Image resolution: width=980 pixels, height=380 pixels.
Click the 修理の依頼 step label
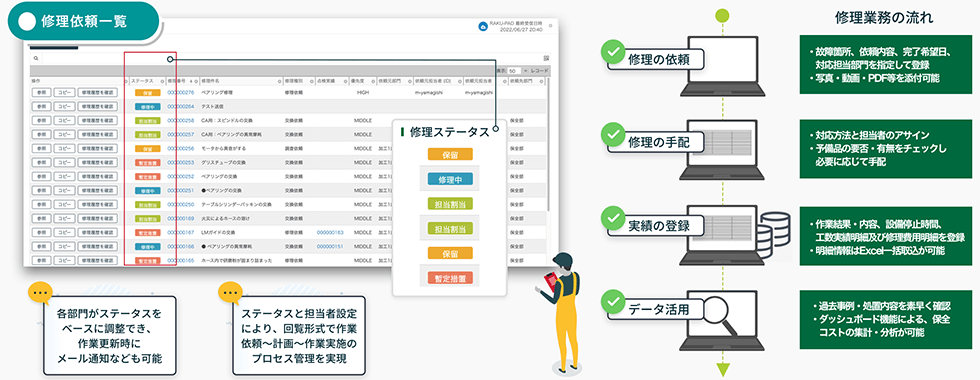[659, 59]
